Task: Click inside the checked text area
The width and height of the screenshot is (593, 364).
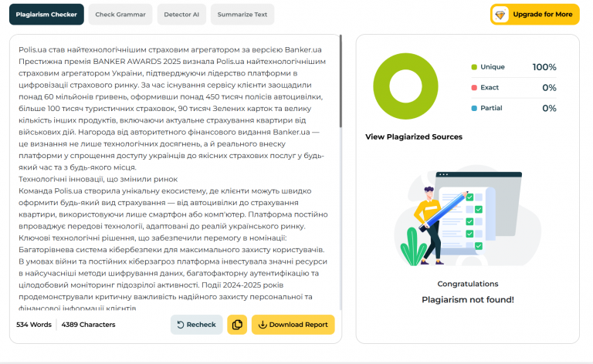Action: (x=173, y=179)
